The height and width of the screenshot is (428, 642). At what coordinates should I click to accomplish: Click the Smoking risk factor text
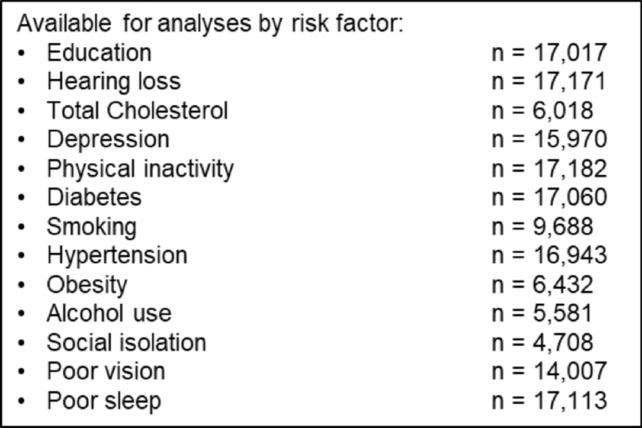pos(92,227)
